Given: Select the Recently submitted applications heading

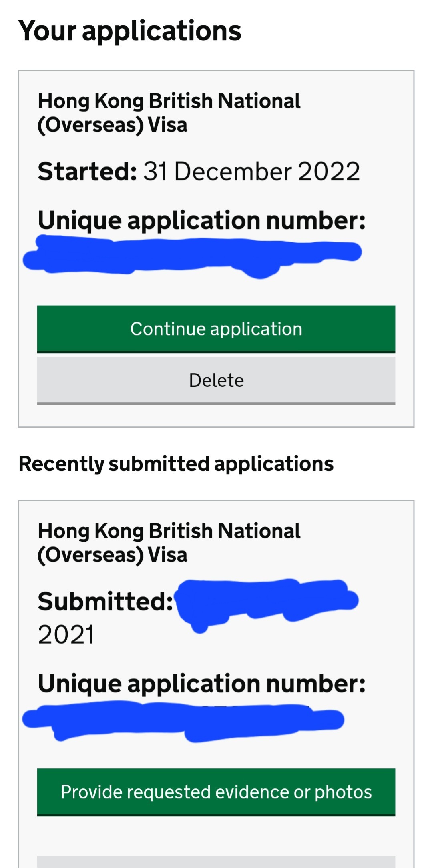Looking at the screenshot, I should click(x=176, y=464).
